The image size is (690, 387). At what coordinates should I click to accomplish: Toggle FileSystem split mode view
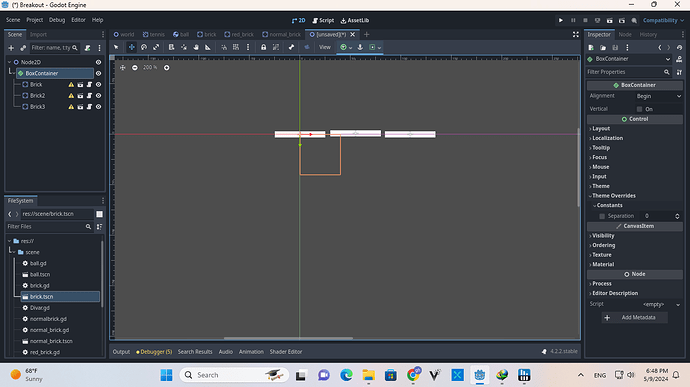point(99,214)
